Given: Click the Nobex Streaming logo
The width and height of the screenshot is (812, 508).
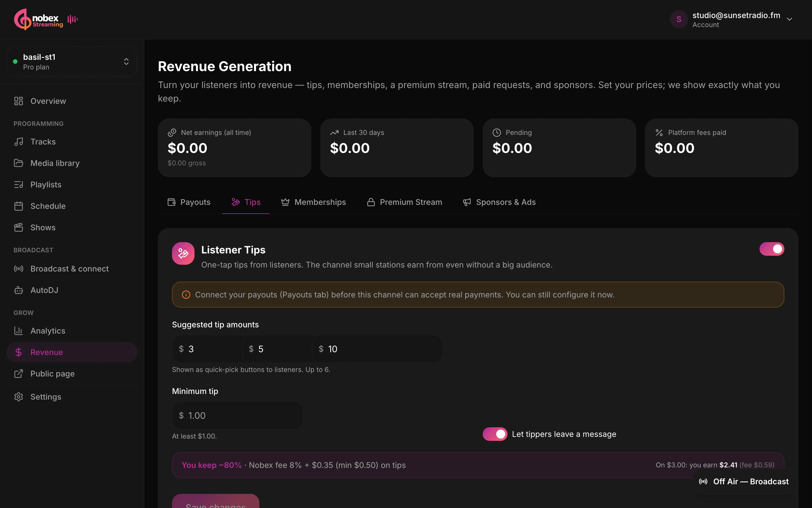Looking at the screenshot, I should pos(39,19).
